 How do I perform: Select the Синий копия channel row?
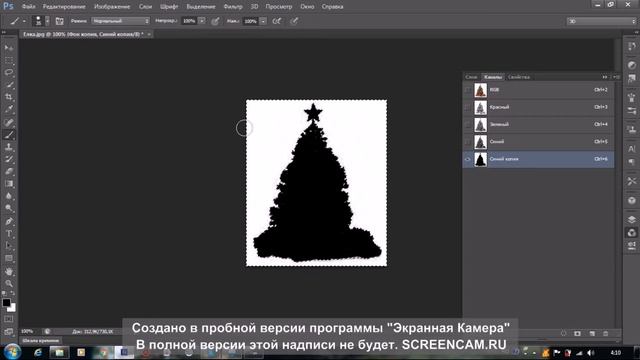[538, 159]
